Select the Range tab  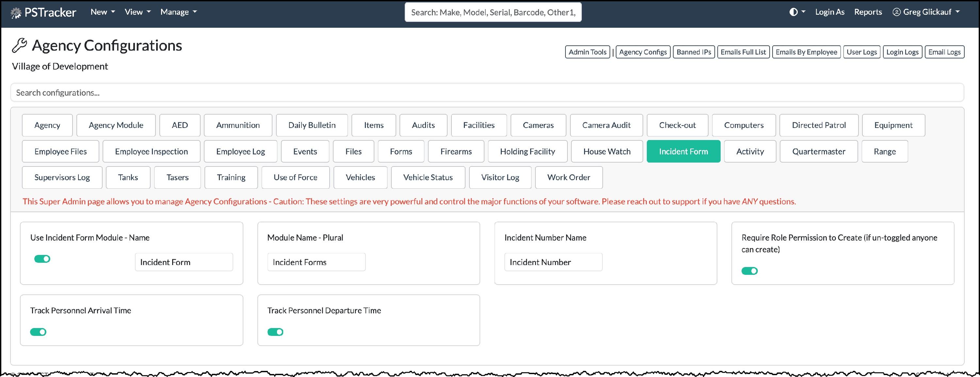(x=885, y=151)
